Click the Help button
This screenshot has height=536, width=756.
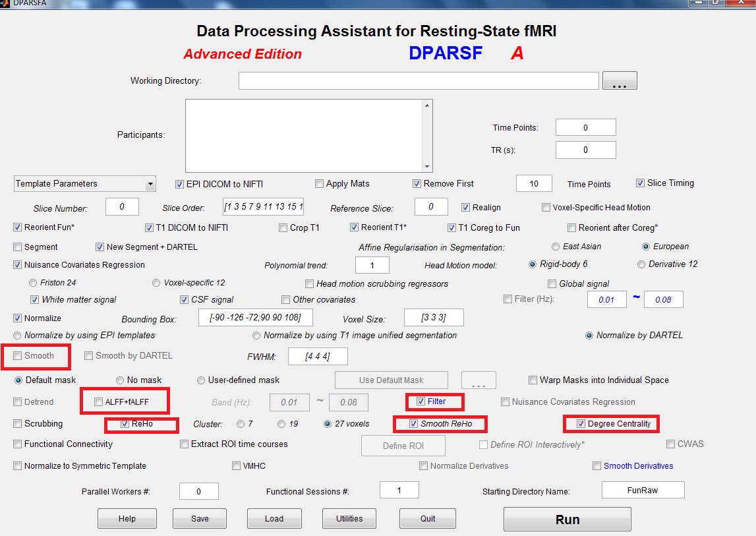pyautogui.click(x=127, y=519)
